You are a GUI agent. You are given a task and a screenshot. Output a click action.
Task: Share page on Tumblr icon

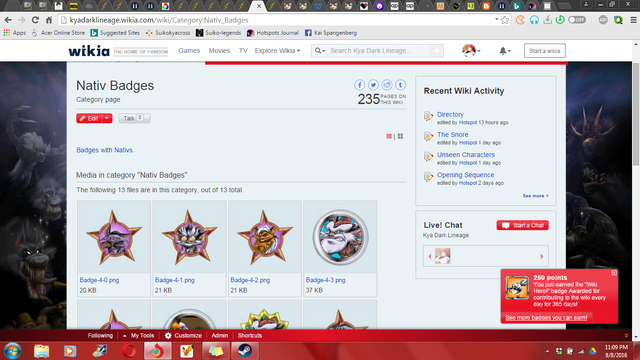(400, 85)
